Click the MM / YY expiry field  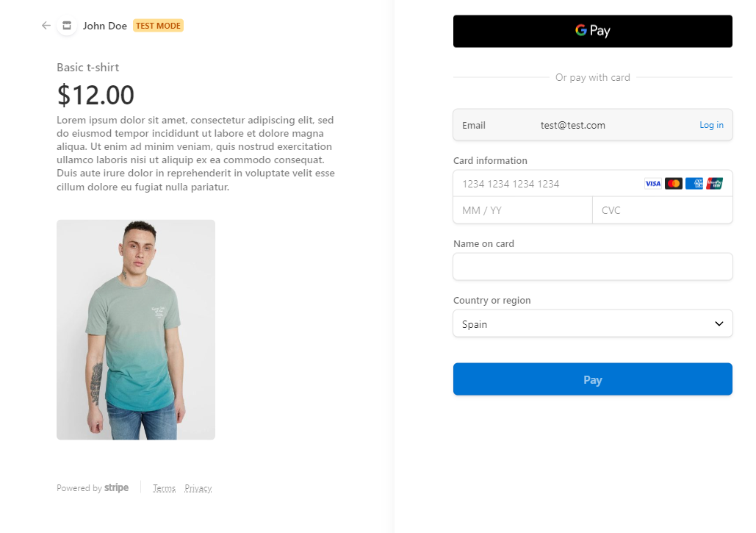click(522, 210)
